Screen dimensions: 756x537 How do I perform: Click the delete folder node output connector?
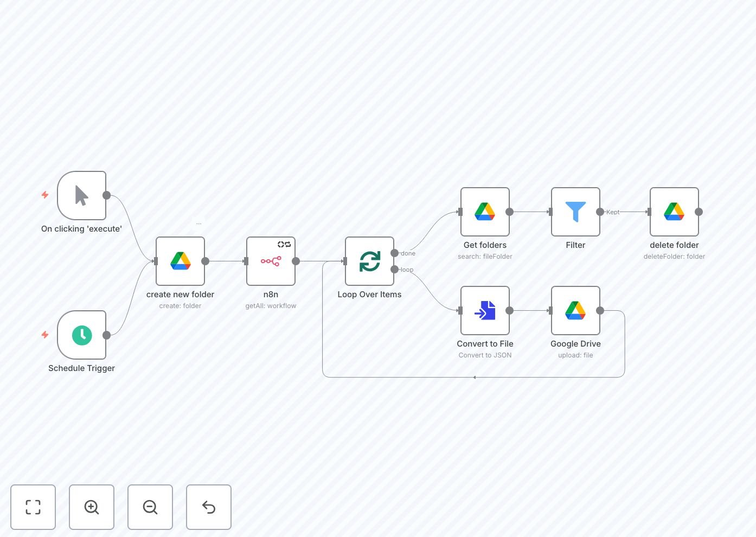click(x=699, y=212)
